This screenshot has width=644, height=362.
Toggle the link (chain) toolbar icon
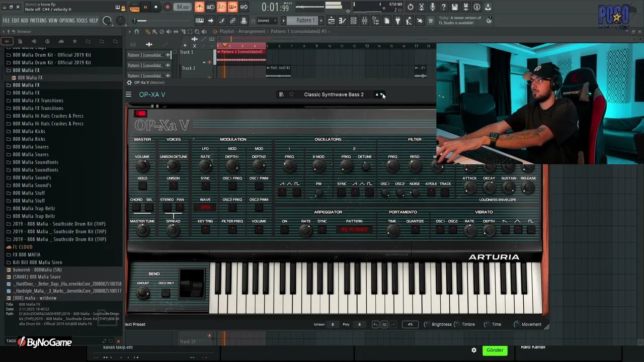click(232, 21)
